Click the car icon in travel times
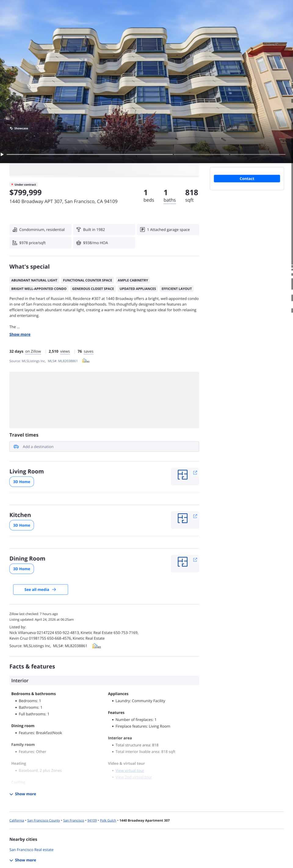Image resolution: width=293 pixels, height=868 pixels. [16, 446]
